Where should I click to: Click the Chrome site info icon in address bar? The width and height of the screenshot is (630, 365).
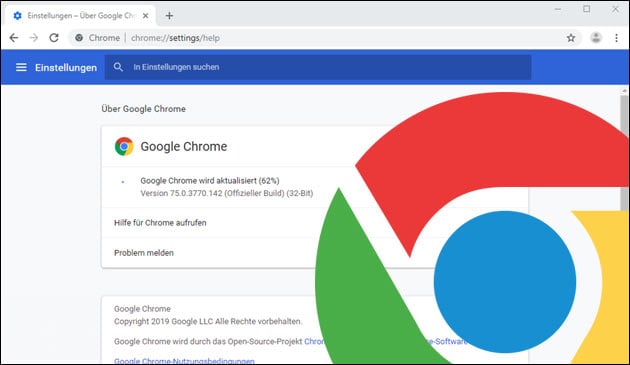(x=79, y=38)
